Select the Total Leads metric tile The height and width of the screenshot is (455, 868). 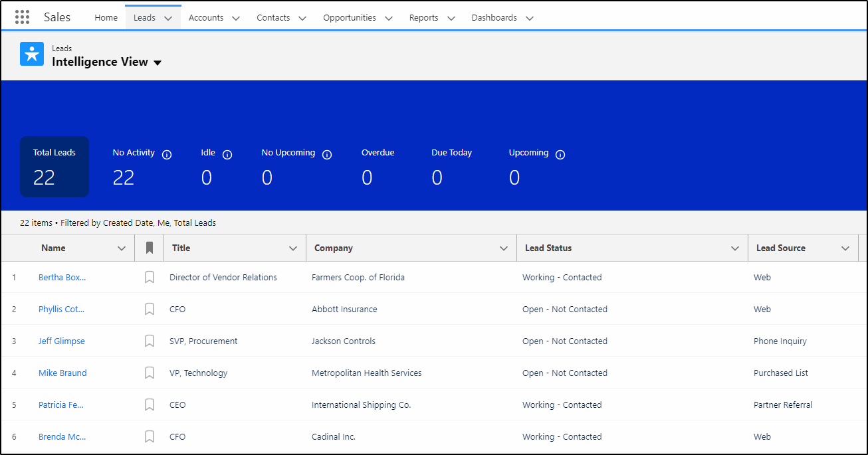pyautogui.click(x=54, y=167)
